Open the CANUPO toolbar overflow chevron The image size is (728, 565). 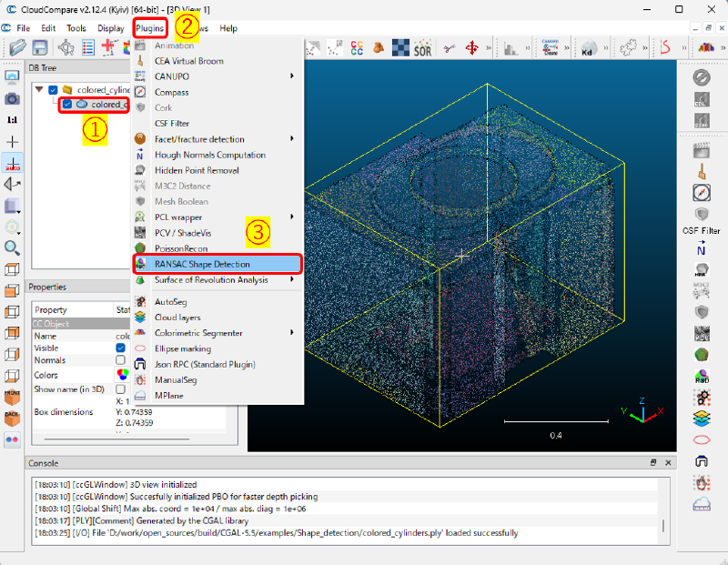point(565,45)
